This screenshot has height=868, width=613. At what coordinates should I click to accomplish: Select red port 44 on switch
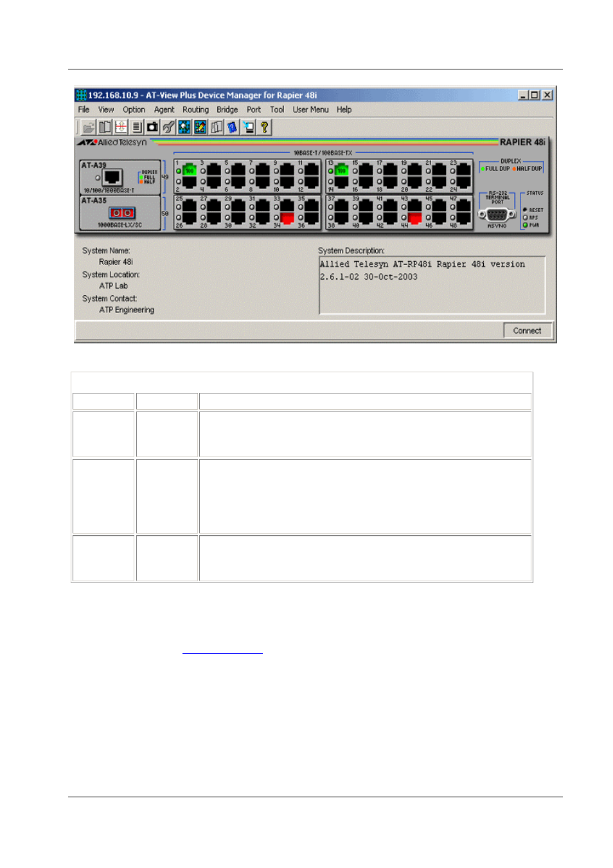415,217
